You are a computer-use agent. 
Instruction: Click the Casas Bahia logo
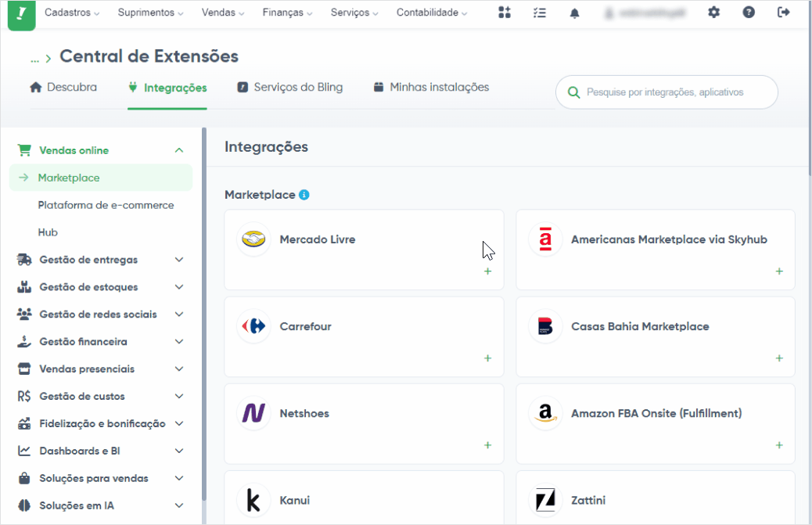(x=545, y=326)
